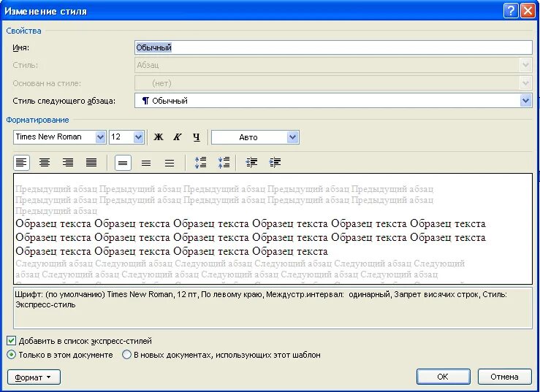Viewport: 540px width, 392px height.
Task: Align paragraph text left
Action: coord(21,163)
